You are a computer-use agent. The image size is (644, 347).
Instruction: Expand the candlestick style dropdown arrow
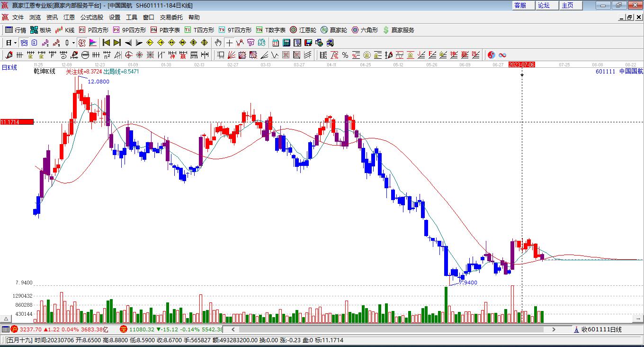(73, 43)
